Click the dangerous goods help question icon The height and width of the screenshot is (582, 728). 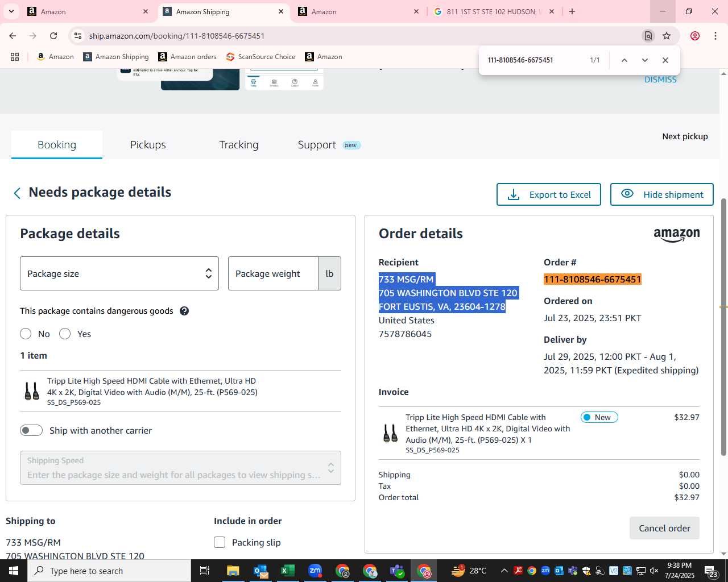[184, 311]
